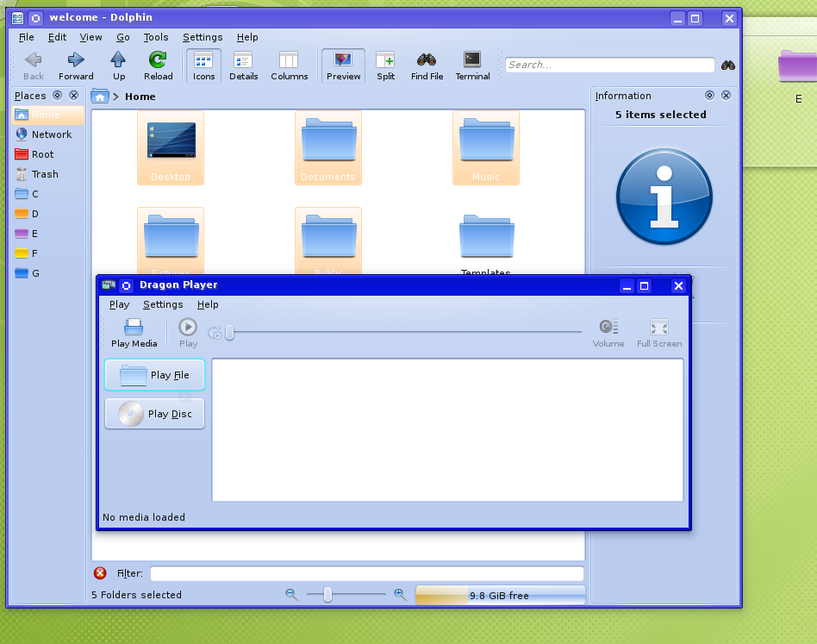
Task: Click the 9.8 GiB free space bar
Action: tap(500, 595)
